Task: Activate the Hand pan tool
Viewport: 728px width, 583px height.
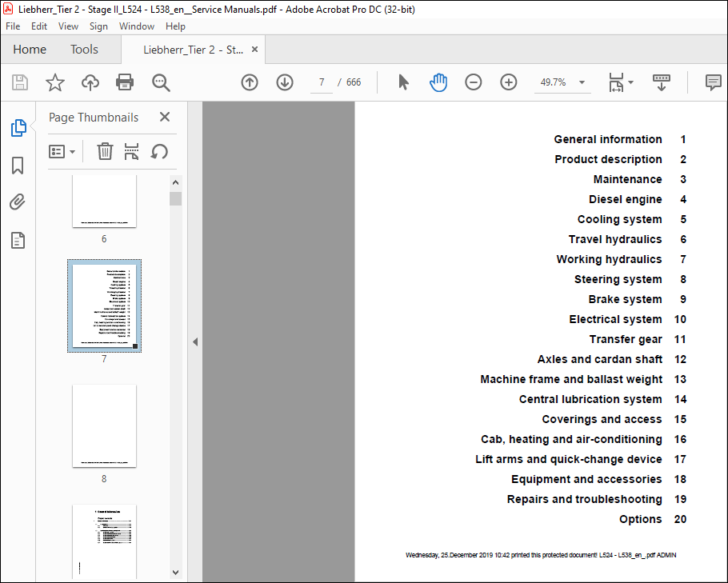Action: (438, 82)
